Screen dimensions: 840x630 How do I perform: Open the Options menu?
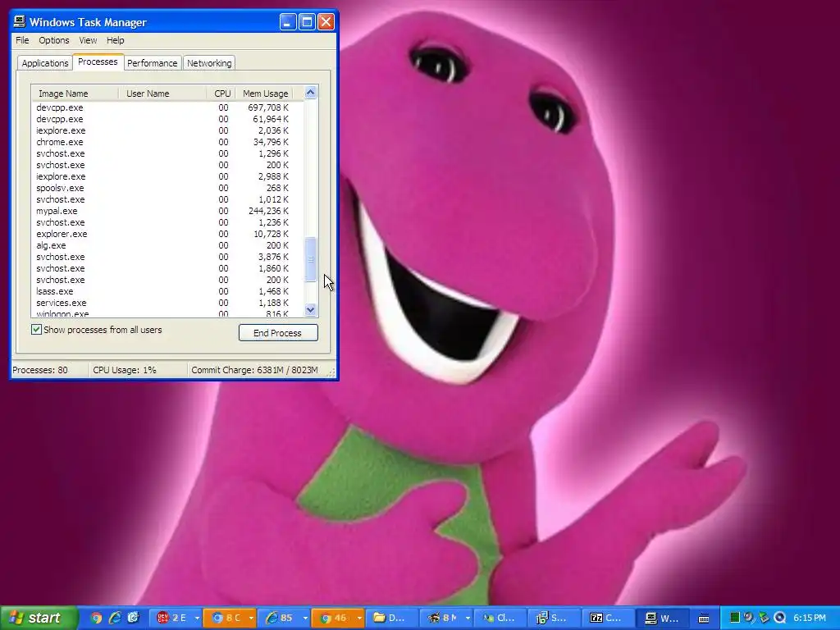point(53,40)
